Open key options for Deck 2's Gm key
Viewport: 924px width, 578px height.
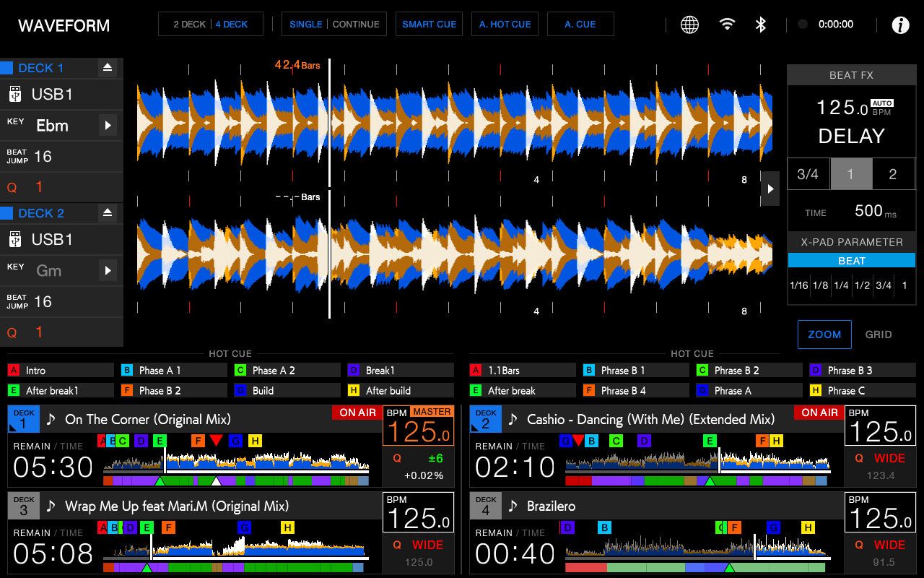[x=107, y=270]
